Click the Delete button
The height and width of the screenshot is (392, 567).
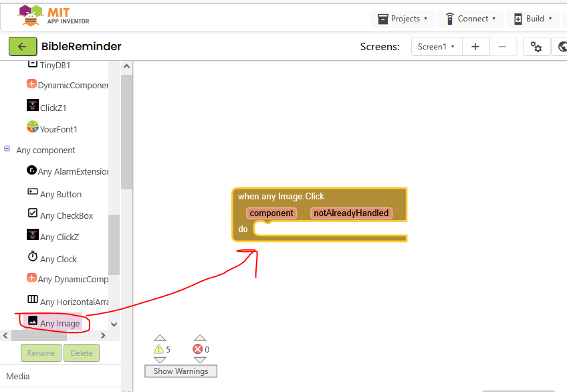[82, 353]
